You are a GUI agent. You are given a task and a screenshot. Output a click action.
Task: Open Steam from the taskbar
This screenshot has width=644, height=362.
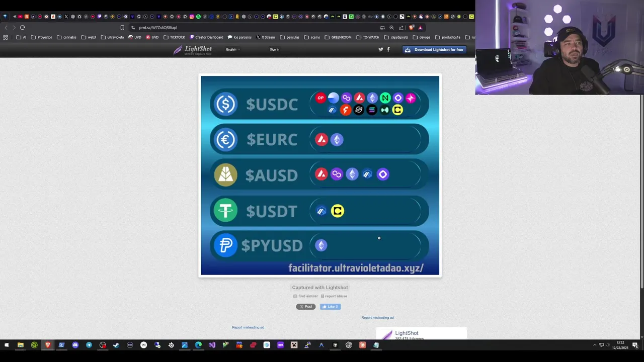(x=116, y=345)
